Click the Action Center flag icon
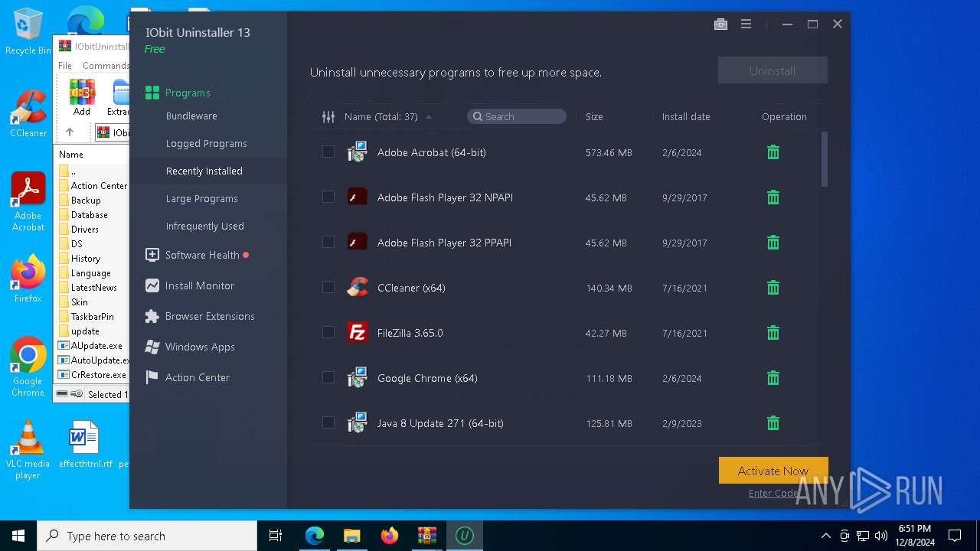The height and width of the screenshot is (551, 980). pos(152,377)
